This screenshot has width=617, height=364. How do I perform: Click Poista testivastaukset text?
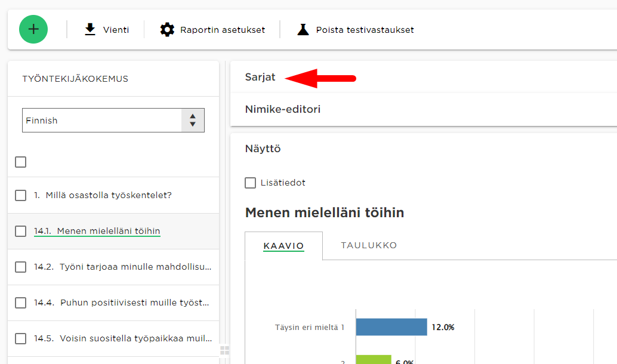click(x=365, y=30)
